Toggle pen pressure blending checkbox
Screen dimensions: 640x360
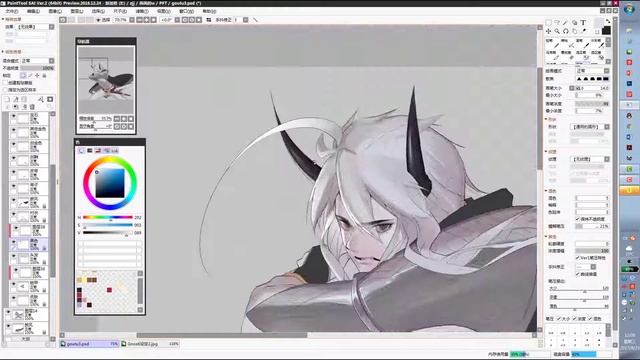pos(591,318)
